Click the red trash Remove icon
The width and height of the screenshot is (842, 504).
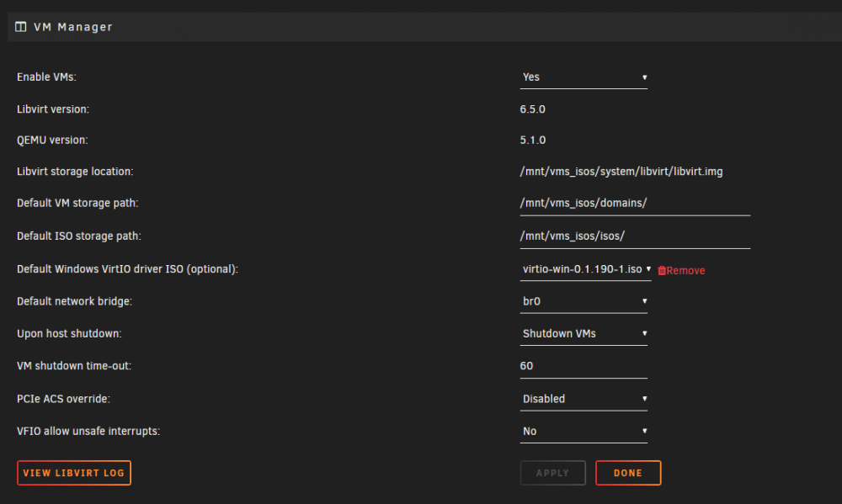[x=662, y=271]
